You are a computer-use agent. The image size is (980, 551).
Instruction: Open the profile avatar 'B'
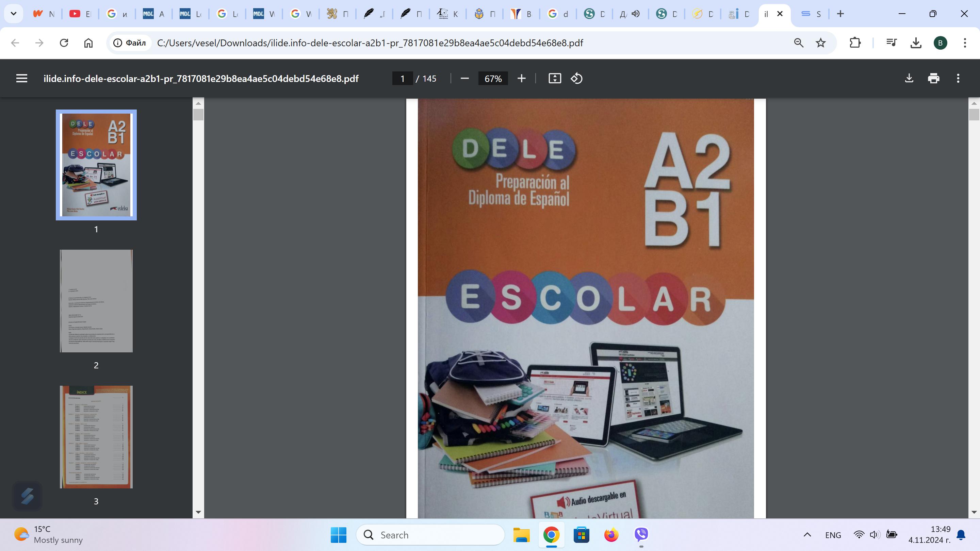(941, 43)
